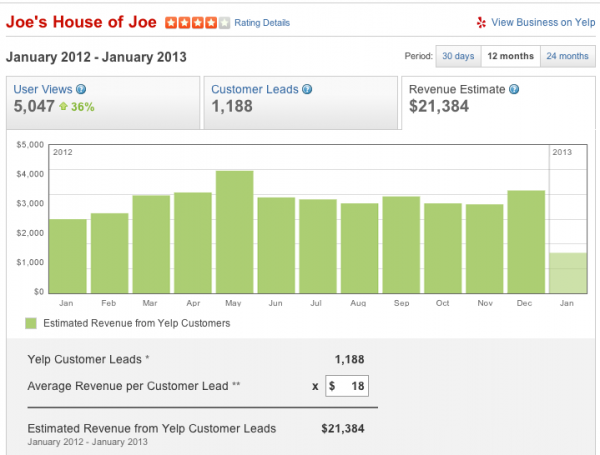Click 'January 2012 - January 2013' heading
Image resolution: width=600 pixels, height=455 pixels.
[96, 57]
